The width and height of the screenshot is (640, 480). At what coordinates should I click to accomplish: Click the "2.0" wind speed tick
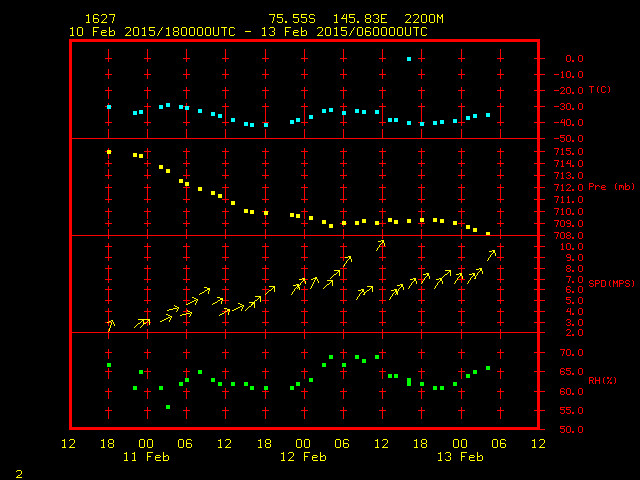[574, 333]
